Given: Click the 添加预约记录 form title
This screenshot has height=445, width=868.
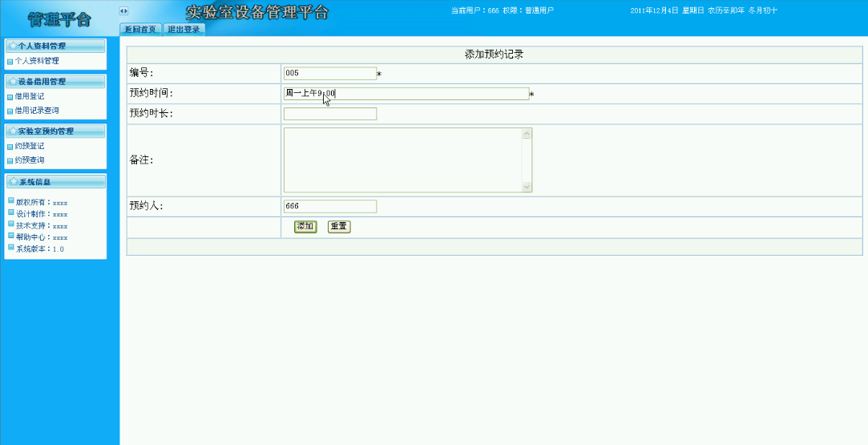Looking at the screenshot, I should click(x=494, y=55).
